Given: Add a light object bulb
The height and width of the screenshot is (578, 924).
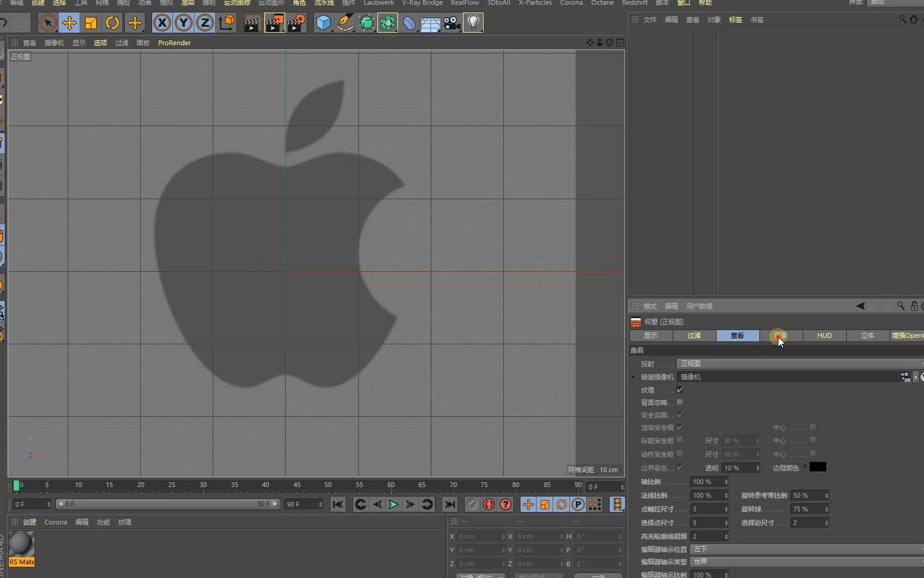Looking at the screenshot, I should 473,23.
